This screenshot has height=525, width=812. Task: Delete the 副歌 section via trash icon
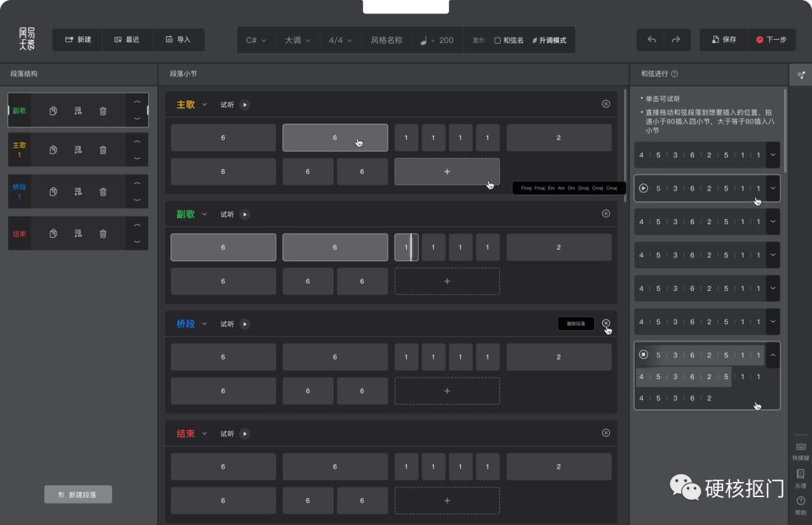point(103,111)
